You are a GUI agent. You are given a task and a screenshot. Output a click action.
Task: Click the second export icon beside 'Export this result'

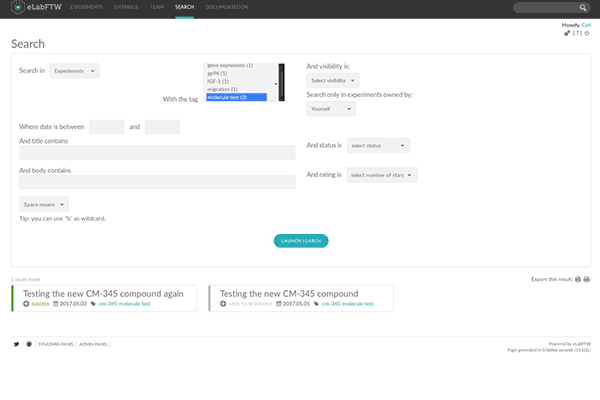tap(588, 279)
